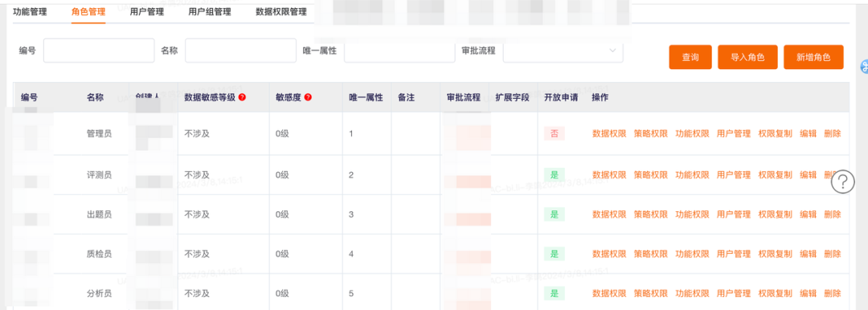Edit the 出题员 role
Viewport: 868px width, 310px height.
click(809, 214)
